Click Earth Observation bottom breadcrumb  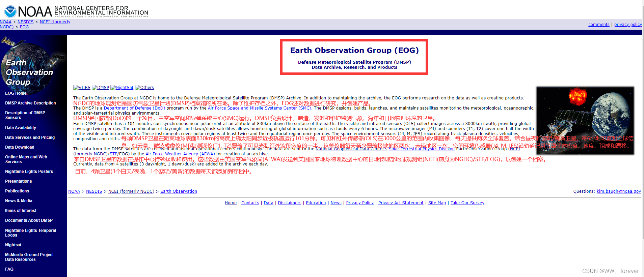pyautogui.click(x=179, y=191)
